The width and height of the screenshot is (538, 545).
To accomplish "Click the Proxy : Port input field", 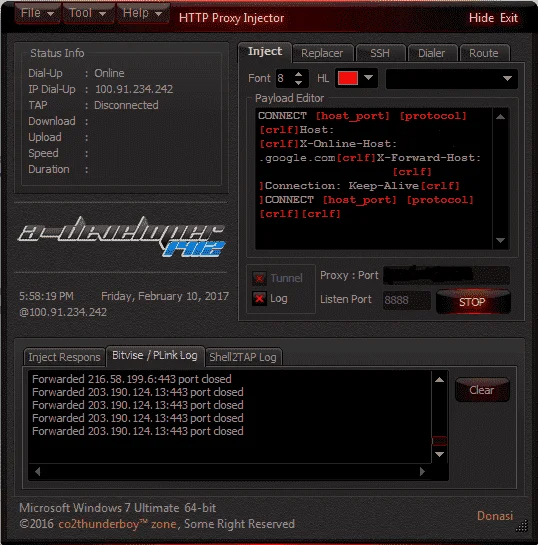I will click(x=447, y=275).
